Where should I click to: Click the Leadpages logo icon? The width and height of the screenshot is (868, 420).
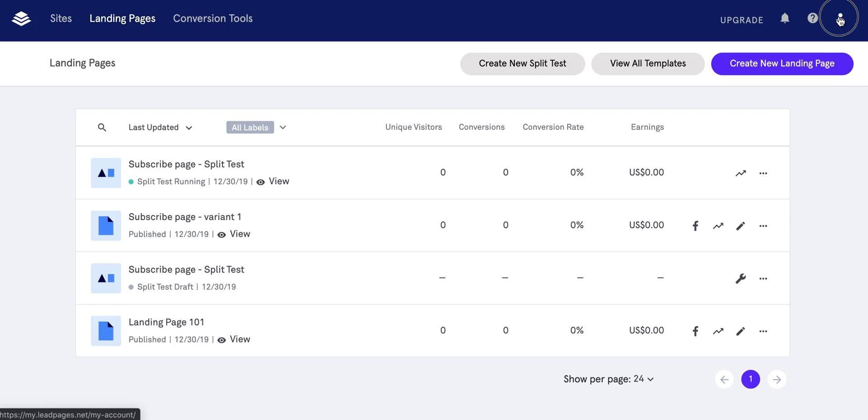[x=21, y=19]
